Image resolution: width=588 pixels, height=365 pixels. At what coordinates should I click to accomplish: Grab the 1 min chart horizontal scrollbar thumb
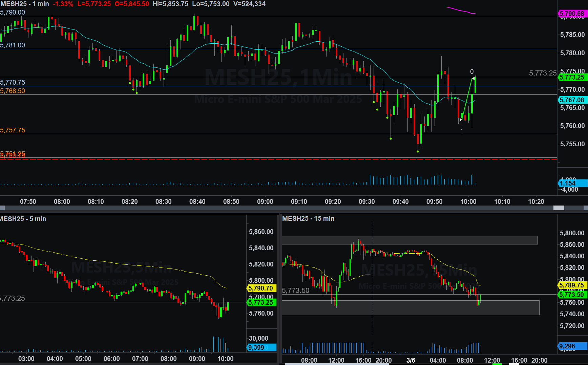click(x=559, y=208)
